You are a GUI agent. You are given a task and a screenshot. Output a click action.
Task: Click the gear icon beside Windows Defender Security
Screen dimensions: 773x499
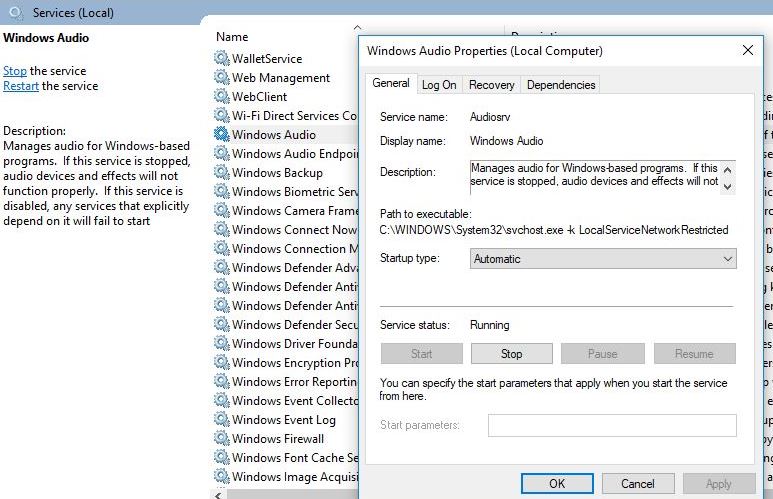222,324
